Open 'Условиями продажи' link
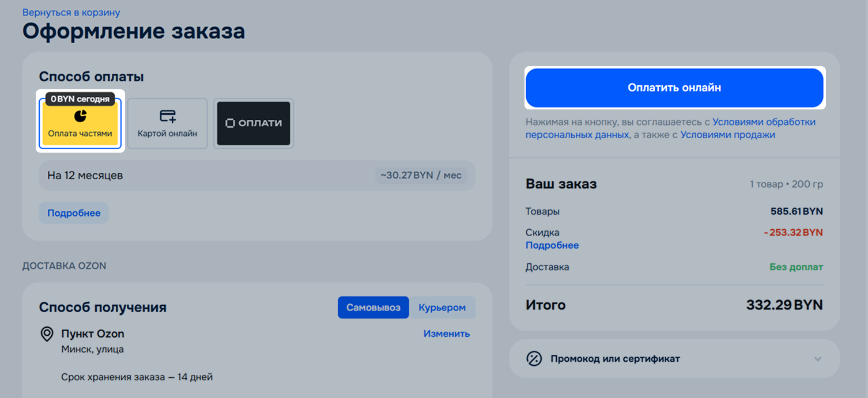Screen dimensions: 868x398 point(727,135)
